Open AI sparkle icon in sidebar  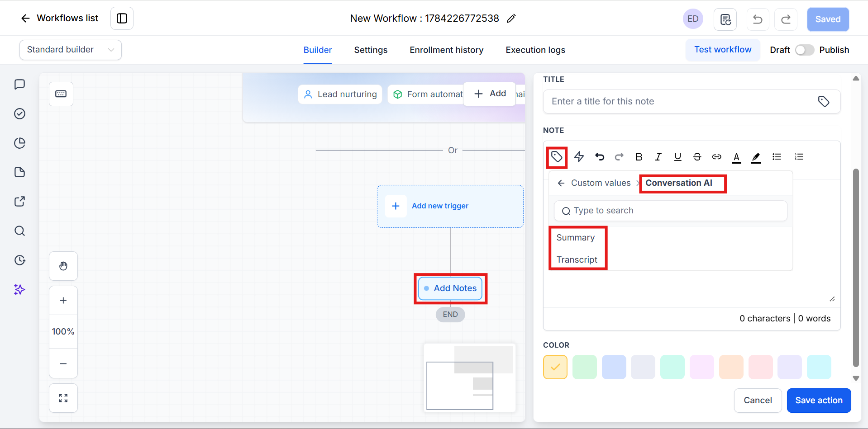point(19,289)
